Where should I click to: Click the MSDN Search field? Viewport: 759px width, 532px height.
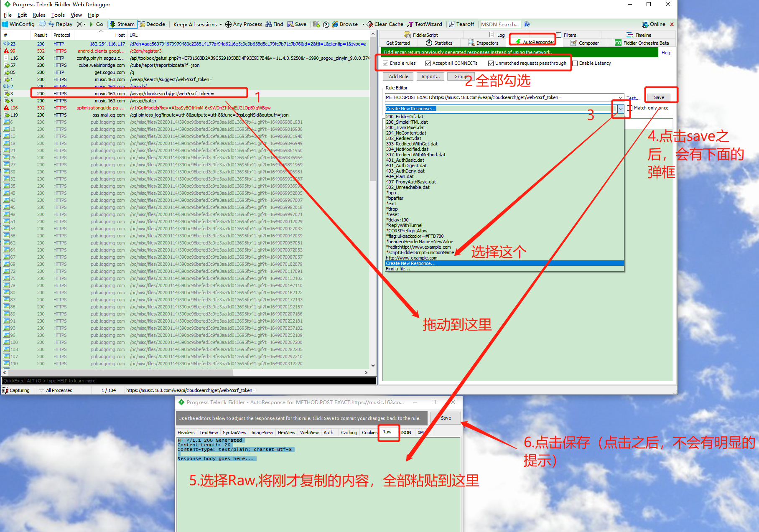click(500, 24)
